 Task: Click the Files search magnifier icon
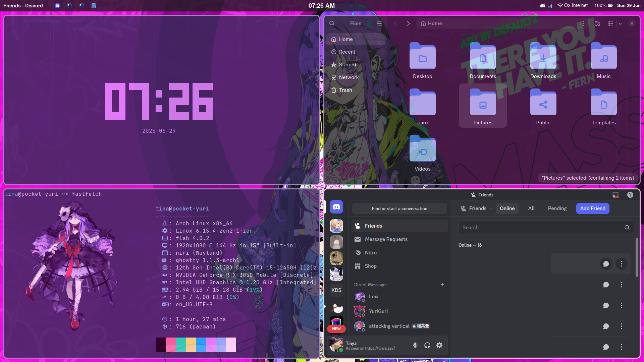pyautogui.click(x=332, y=23)
